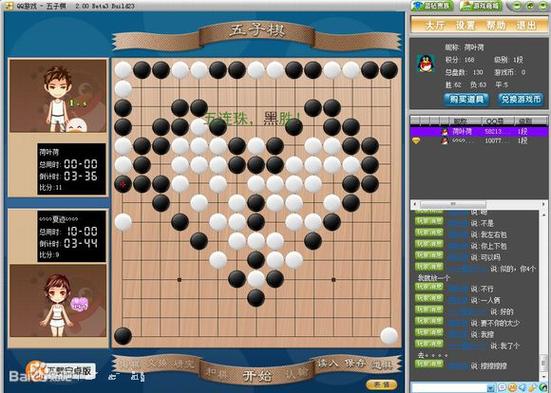Click 开始 to start a new game

tap(257, 376)
